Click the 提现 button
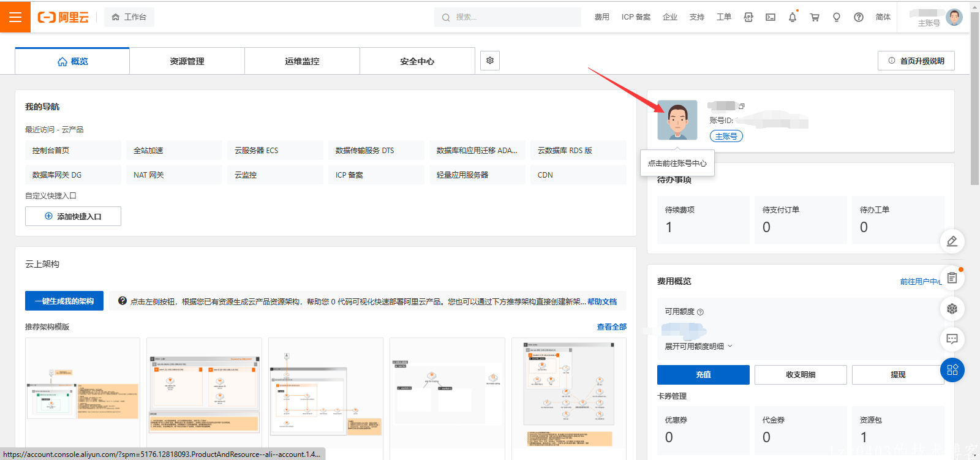The height and width of the screenshot is (460, 980). tap(898, 375)
